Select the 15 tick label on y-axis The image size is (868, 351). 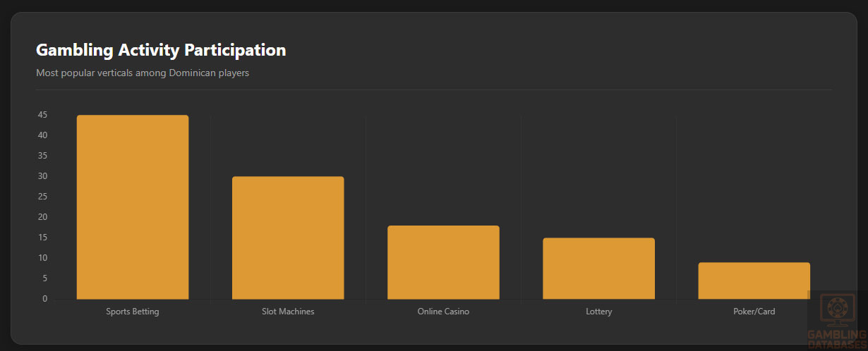(43, 238)
